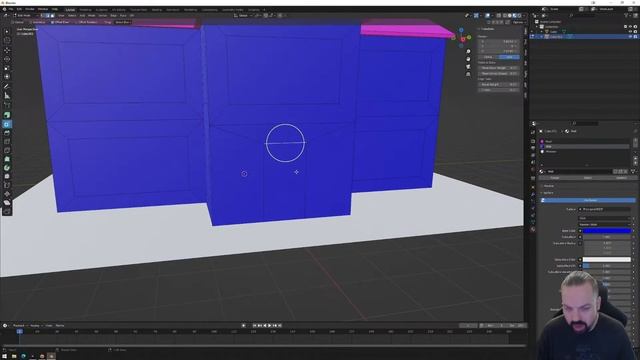640x360 pixels.
Task: Select the Measure ruler tool
Action: 7,96
